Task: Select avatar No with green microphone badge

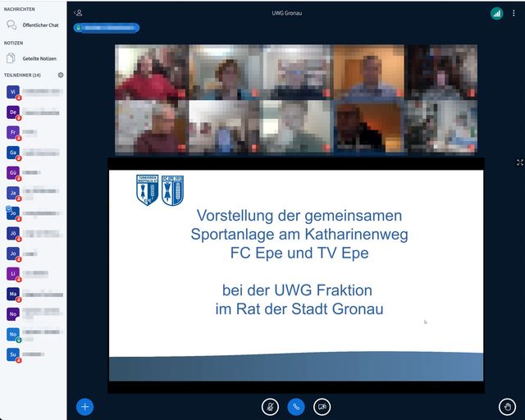Action: (13, 334)
